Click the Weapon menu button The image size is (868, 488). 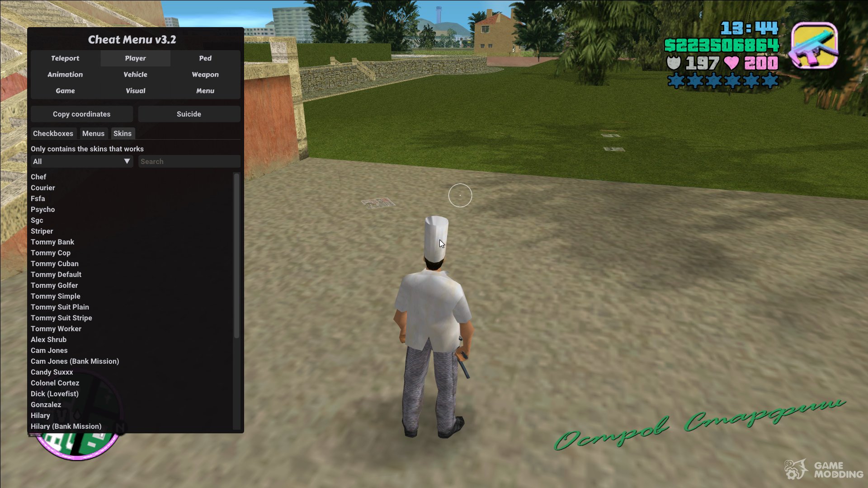204,74
